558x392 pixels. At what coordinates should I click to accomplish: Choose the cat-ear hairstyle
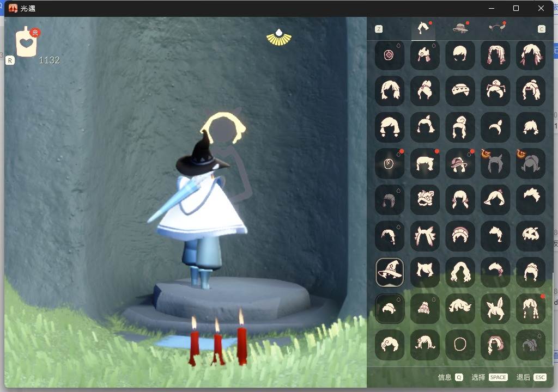tap(424, 272)
